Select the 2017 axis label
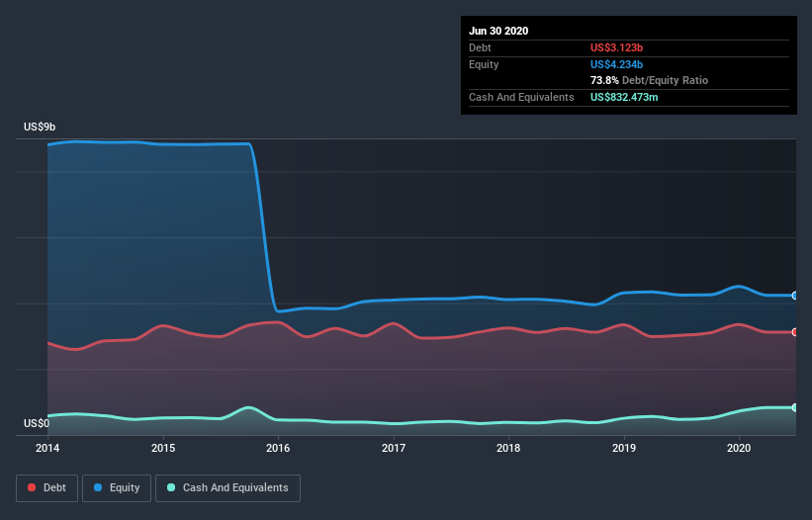Viewport: 812px width, 520px height. pos(394,448)
